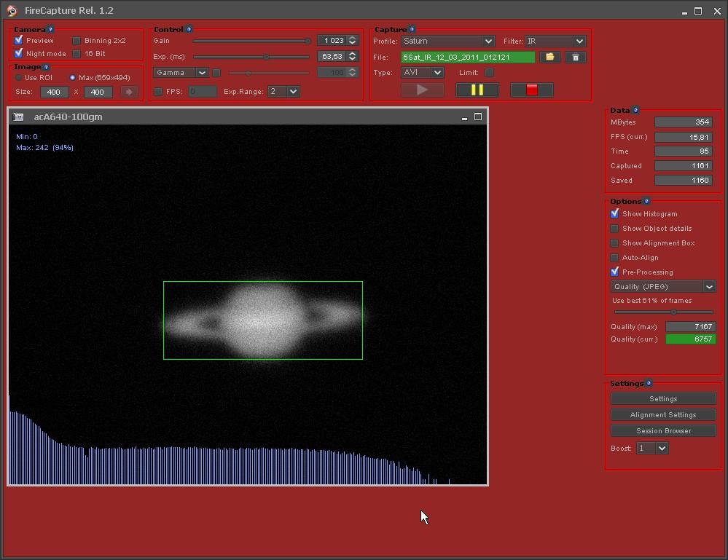Start capture with the play button
Viewport: 728px width, 560px height.
pyautogui.click(x=422, y=90)
